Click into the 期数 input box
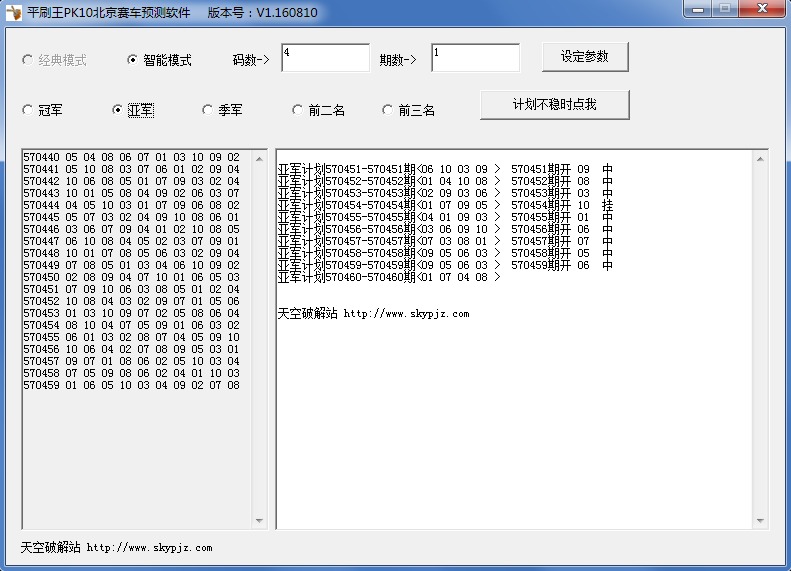 tap(475, 58)
